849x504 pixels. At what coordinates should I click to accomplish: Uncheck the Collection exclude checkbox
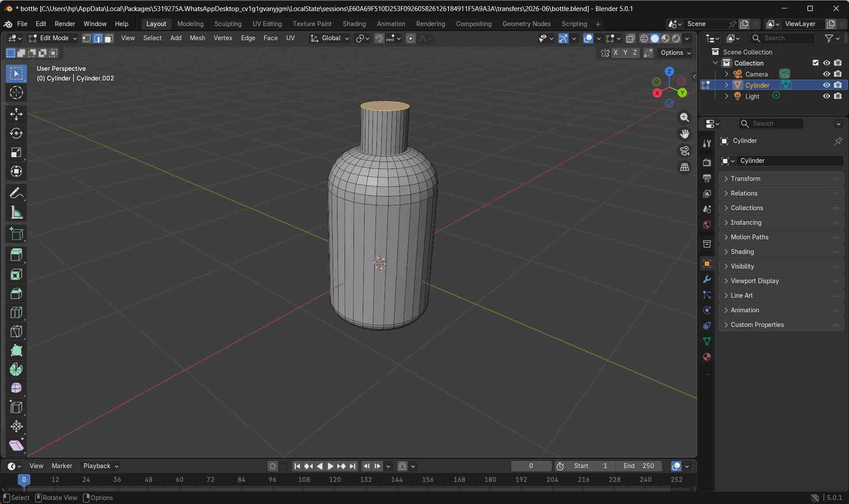(815, 63)
